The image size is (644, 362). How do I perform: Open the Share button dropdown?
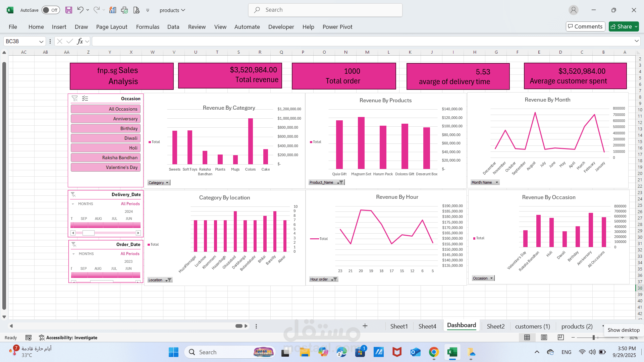tap(636, 26)
